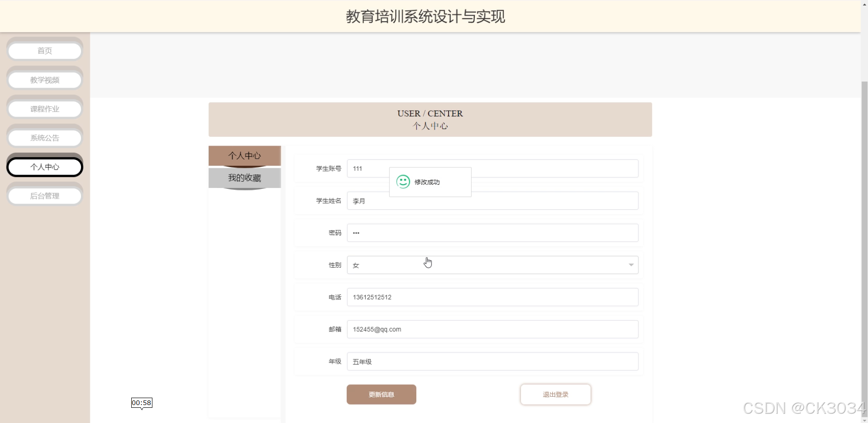Click the 邮箱 email field
The image size is (868, 423).
tap(493, 329)
